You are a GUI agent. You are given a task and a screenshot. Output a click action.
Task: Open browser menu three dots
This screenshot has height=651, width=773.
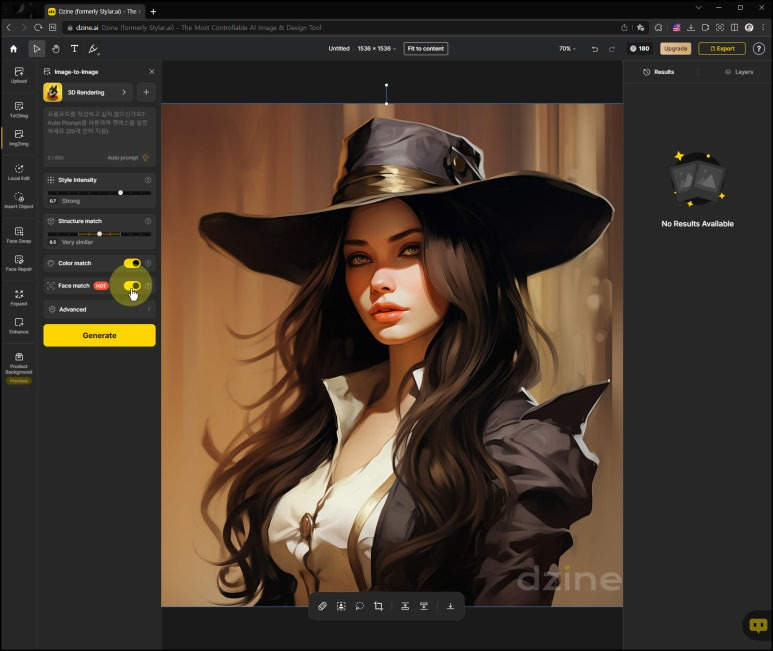coord(764,28)
